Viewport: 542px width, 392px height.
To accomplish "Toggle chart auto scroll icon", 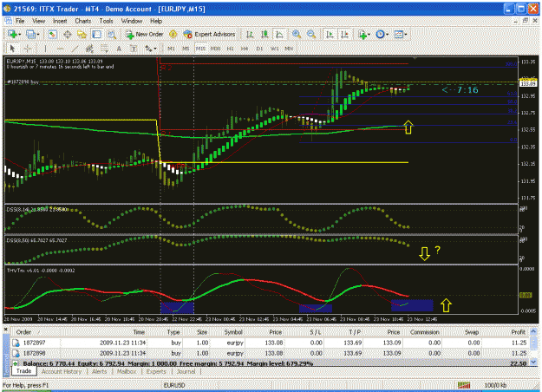I will pos(330,34).
